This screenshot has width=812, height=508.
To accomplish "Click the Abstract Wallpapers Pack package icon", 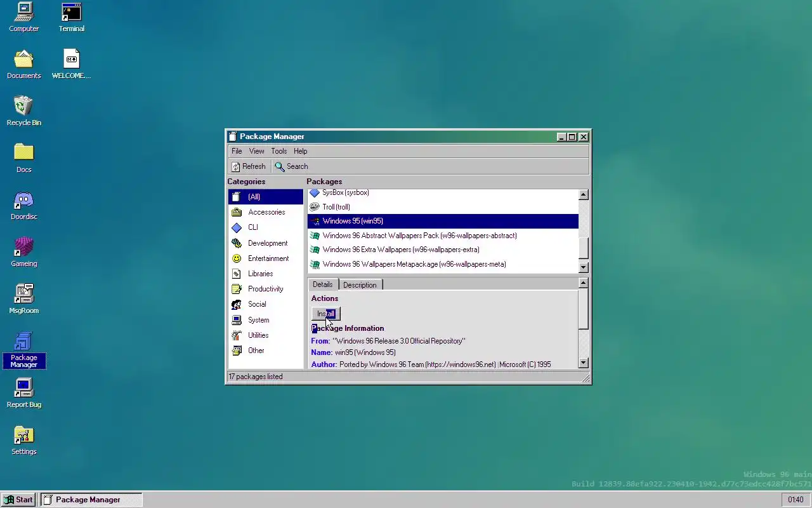I will (x=315, y=236).
